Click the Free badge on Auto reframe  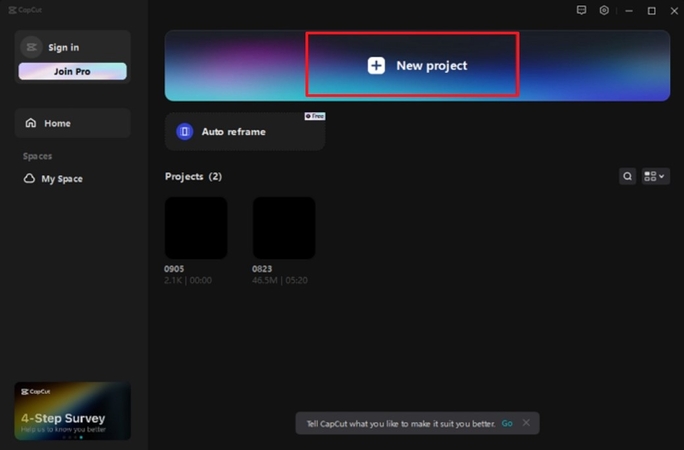pyautogui.click(x=315, y=116)
